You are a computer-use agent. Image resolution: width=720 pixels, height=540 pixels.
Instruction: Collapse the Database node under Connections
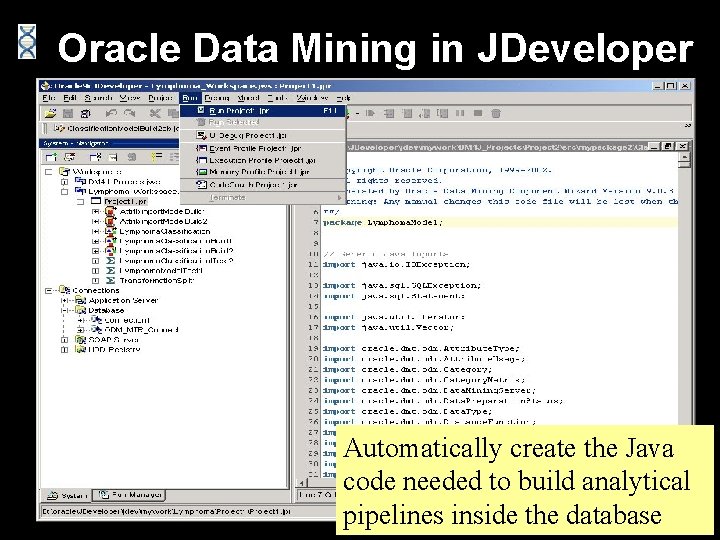[65, 310]
